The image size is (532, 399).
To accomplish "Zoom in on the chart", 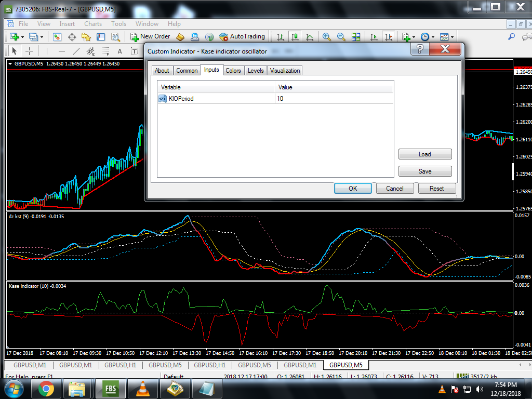I will pos(327,37).
